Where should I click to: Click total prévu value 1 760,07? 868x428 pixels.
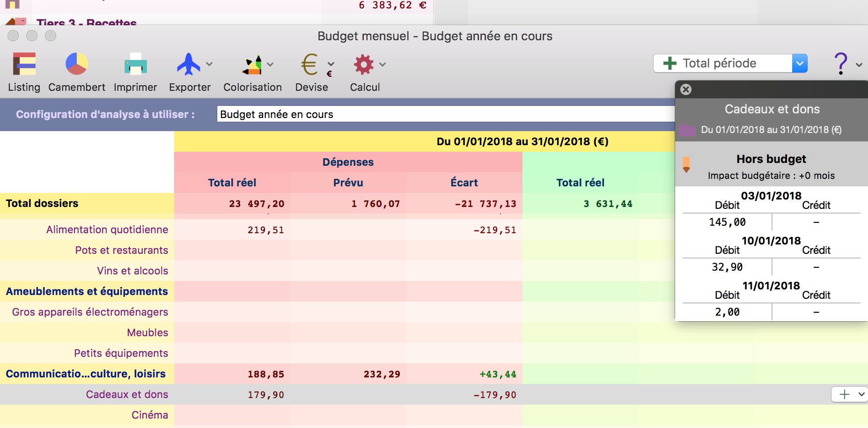click(375, 204)
